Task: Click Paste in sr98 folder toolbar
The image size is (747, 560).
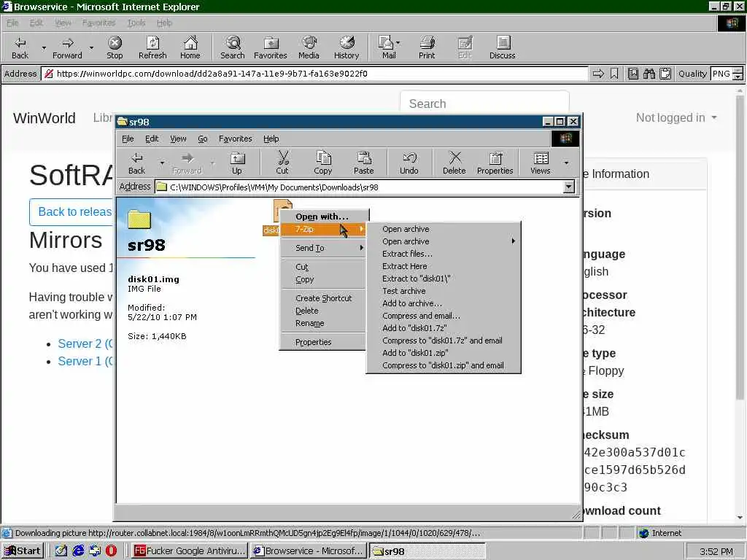Action: click(363, 163)
